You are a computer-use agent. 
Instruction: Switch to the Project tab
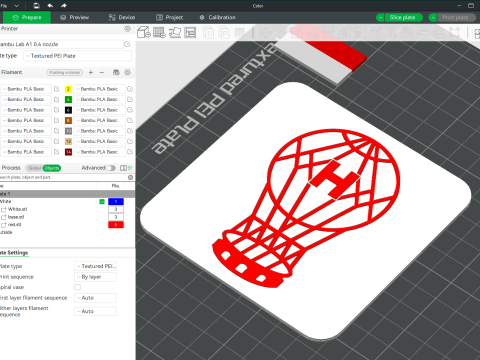(x=170, y=17)
